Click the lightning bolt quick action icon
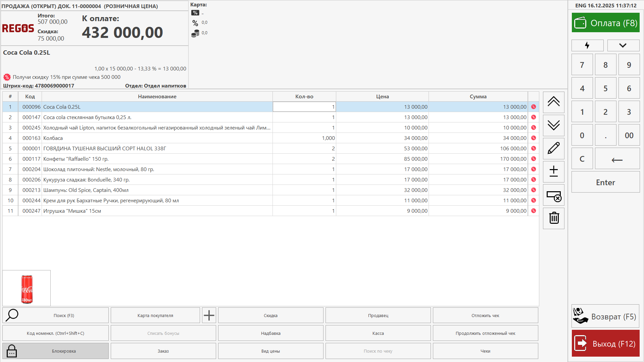This screenshot has height=362, width=644. pyautogui.click(x=587, y=45)
